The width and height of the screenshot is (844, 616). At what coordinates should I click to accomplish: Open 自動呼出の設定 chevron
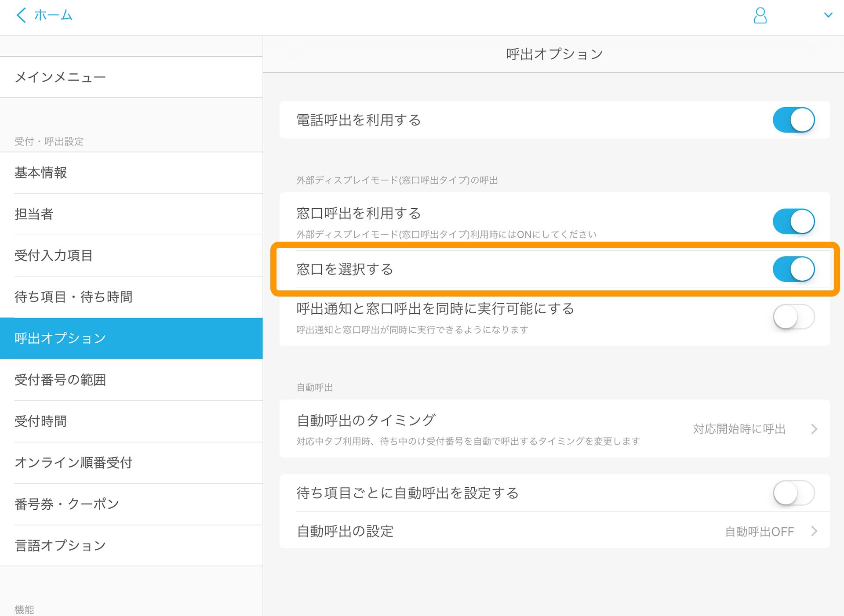coord(814,532)
